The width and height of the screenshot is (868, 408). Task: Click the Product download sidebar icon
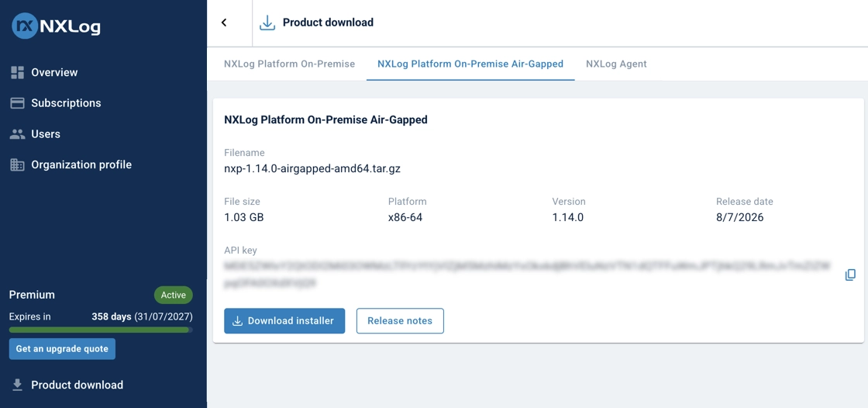click(17, 385)
